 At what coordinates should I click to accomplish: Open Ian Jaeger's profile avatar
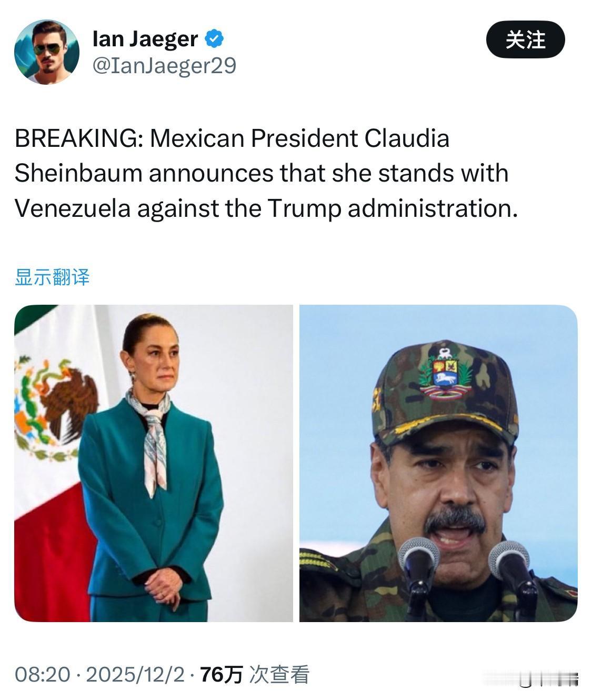tap(47, 52)
